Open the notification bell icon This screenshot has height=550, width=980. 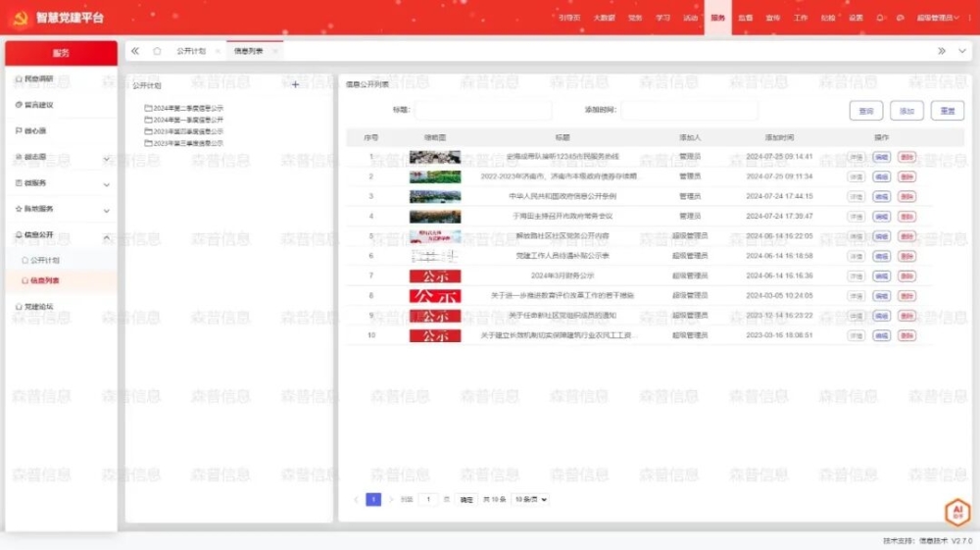point(880,18)
